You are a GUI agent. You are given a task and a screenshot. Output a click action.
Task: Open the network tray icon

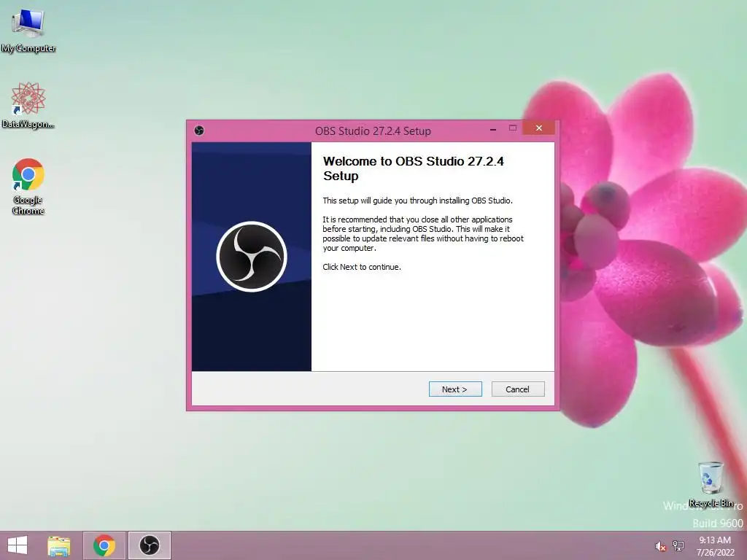coord(678,545)
